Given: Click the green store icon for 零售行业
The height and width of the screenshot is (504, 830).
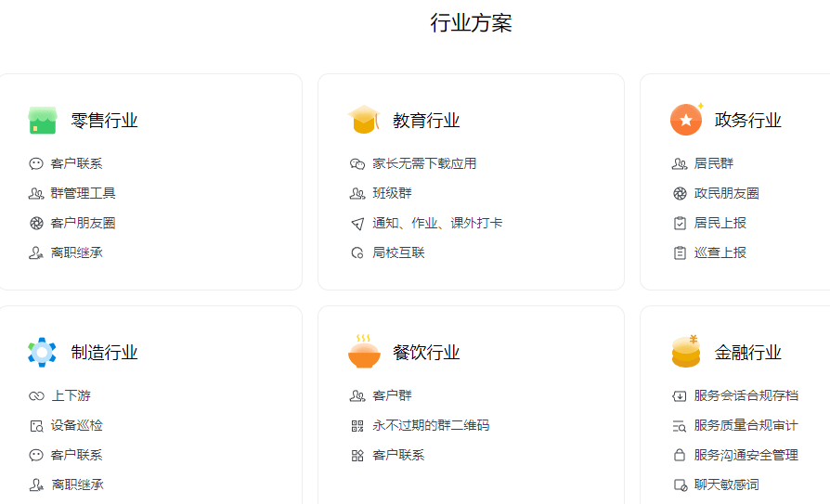Looking at the screenshot, I should [43, 120].
